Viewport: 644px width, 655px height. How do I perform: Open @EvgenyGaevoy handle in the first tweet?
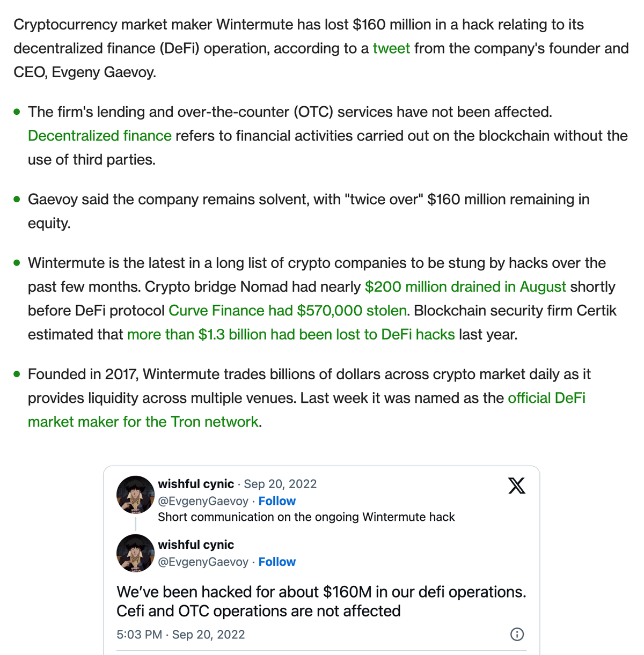click(x=203, y=501)
